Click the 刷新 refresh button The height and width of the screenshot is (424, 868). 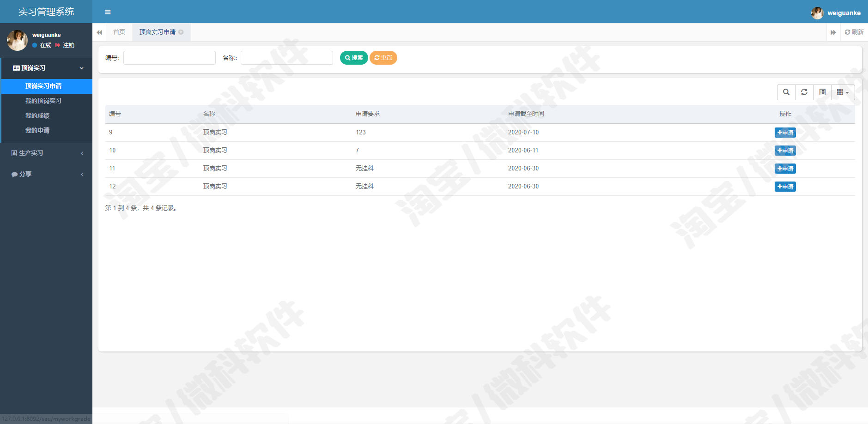[854, 32]
